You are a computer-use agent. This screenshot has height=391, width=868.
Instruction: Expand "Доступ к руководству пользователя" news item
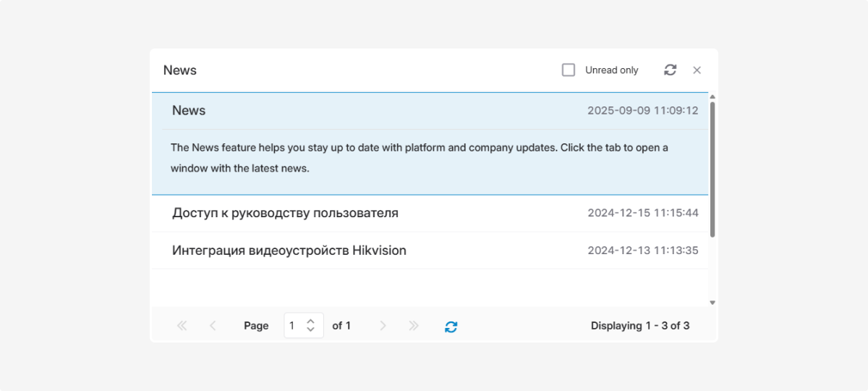pyautogui.click(x=285, y=213)
